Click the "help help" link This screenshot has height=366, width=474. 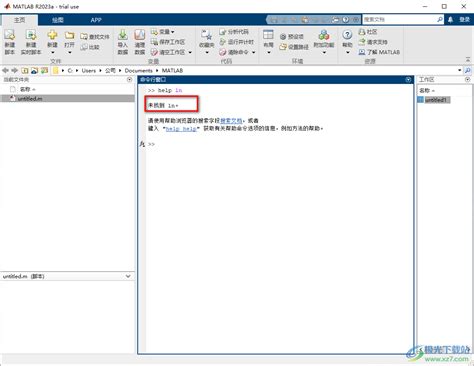pyautogui.click(x=181, y=129)
